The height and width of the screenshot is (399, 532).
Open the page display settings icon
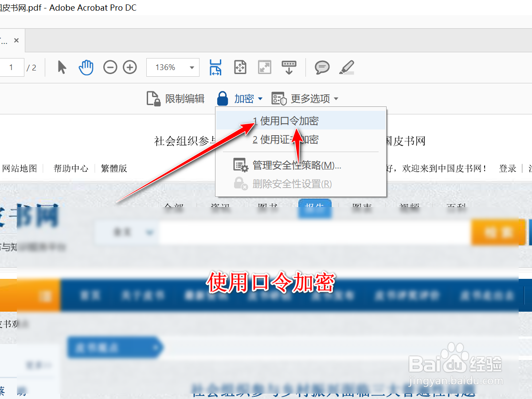point(289,67)
